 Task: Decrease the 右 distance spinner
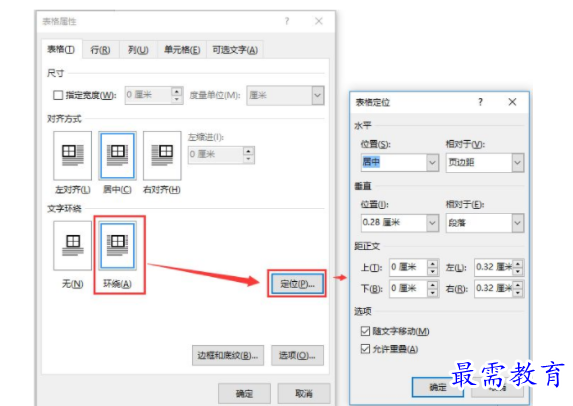(518, 292)
